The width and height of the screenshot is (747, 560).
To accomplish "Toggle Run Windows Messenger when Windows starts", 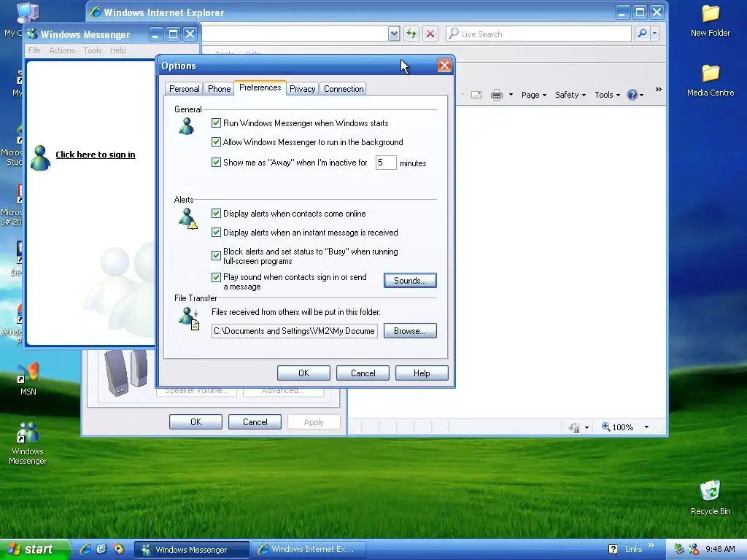I will pyautogui.click(x=216, y=122).
